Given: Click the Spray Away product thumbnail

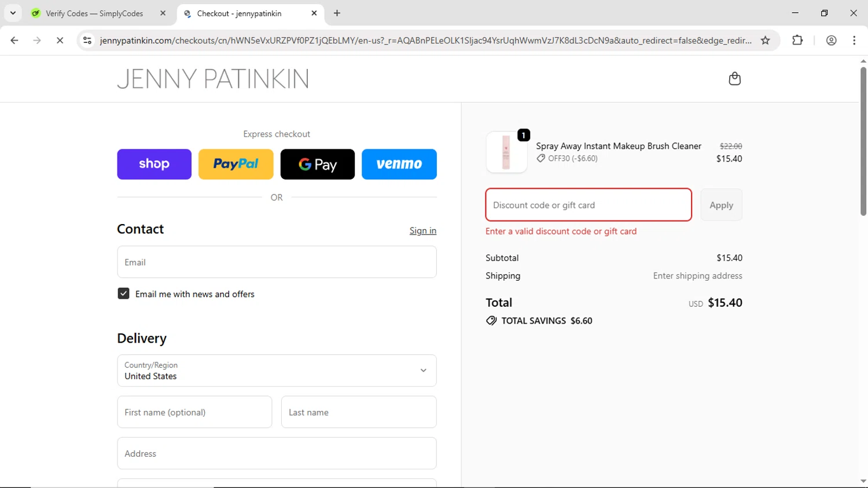Looking at the screenshot, I should click(506, 152).
